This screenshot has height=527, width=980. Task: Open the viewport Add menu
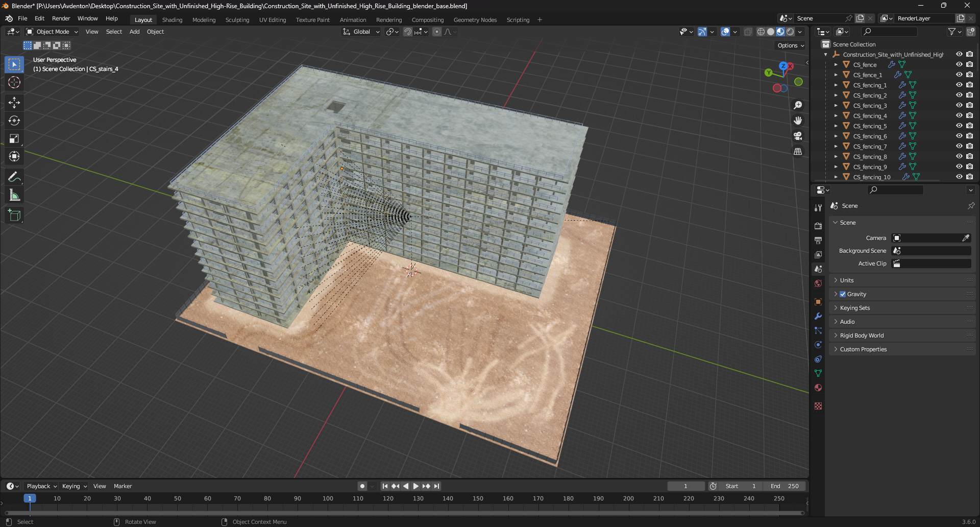click(x=134, y=32)
